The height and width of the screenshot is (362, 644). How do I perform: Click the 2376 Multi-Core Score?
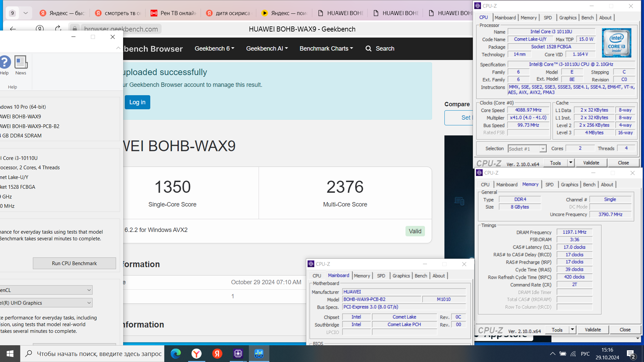(345, 187)
